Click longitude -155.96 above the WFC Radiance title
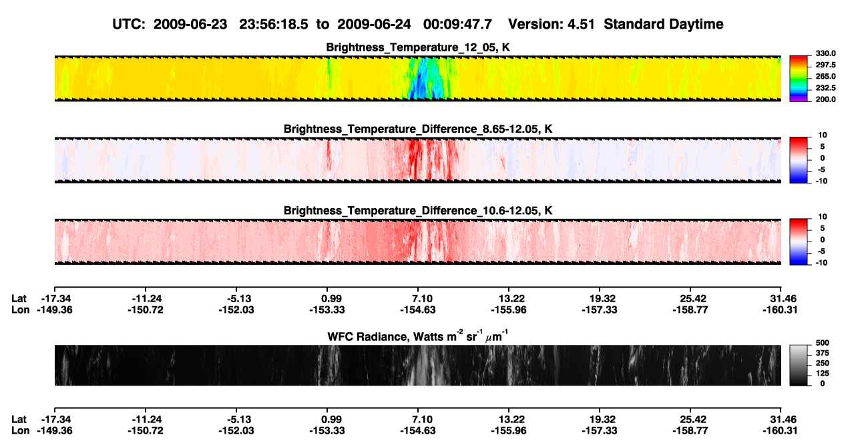 (x=509, y=310)
